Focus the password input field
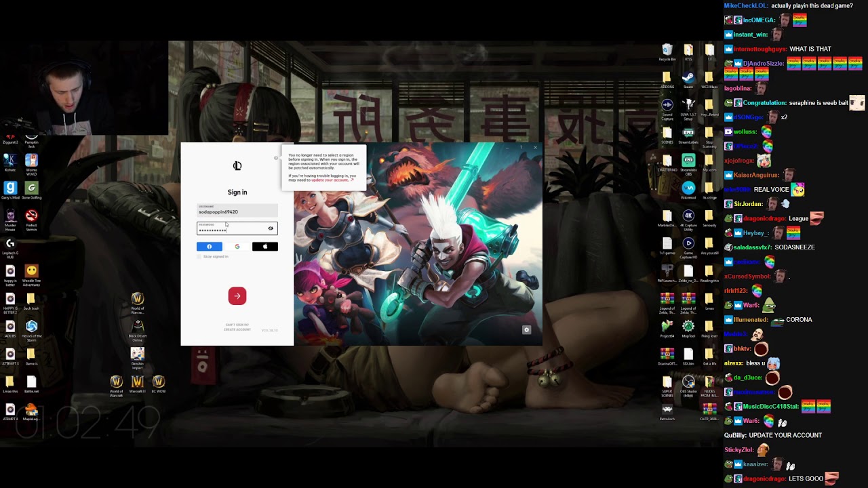Viewport: 868px width, 488px height. [x=237, y=228]
